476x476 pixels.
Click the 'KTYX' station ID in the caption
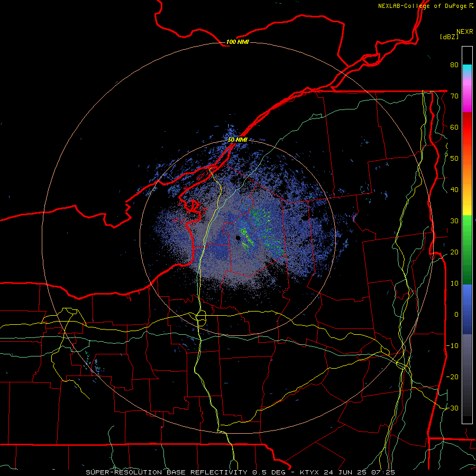[x=309, y=472]
